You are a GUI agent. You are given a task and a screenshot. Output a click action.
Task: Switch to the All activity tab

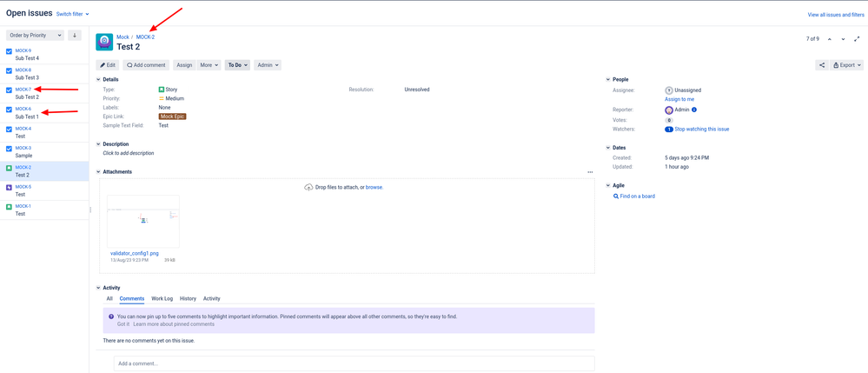coord(109,299)
